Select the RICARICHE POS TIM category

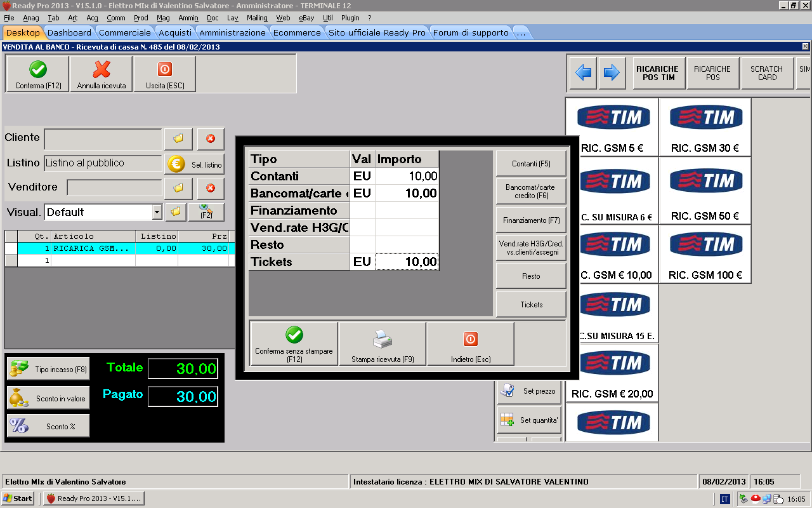pyautogui.click(x=657, y=73)
